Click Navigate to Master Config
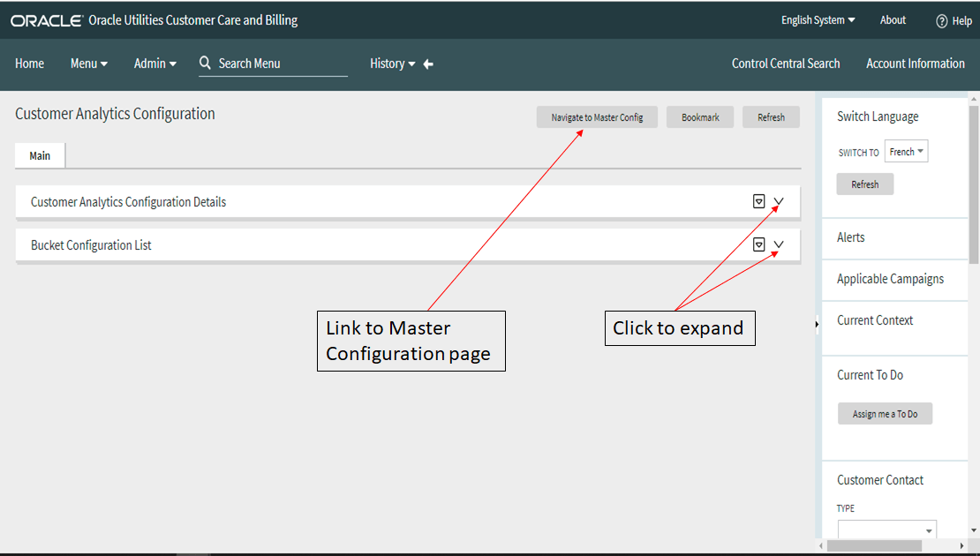This screenshot has height=556, width=980. (x=597, y=116)
